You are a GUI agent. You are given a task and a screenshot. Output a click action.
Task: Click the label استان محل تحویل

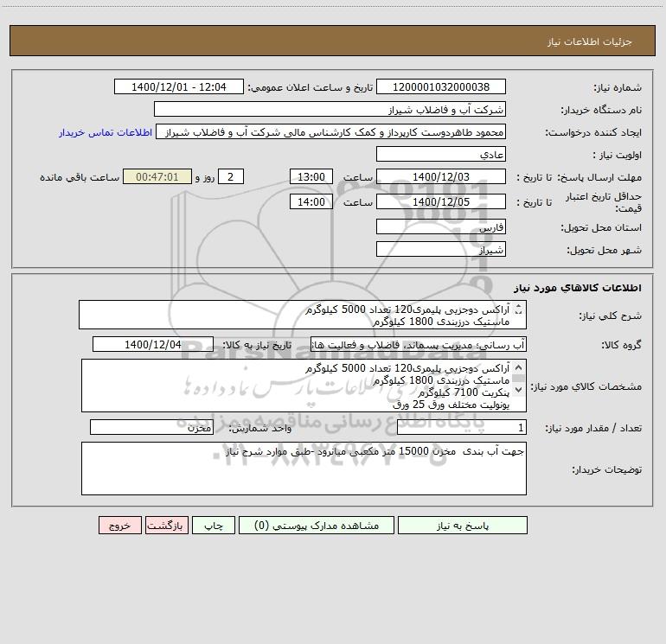601,227
